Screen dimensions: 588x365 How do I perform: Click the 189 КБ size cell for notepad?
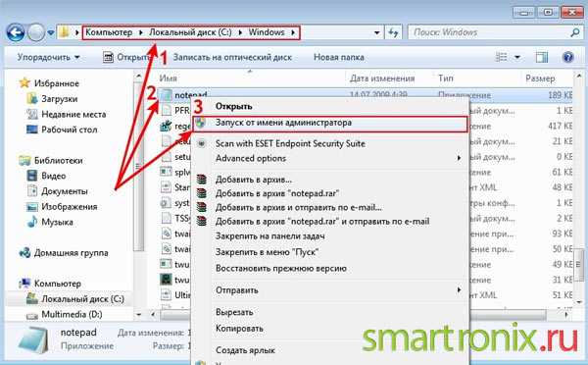560,95
